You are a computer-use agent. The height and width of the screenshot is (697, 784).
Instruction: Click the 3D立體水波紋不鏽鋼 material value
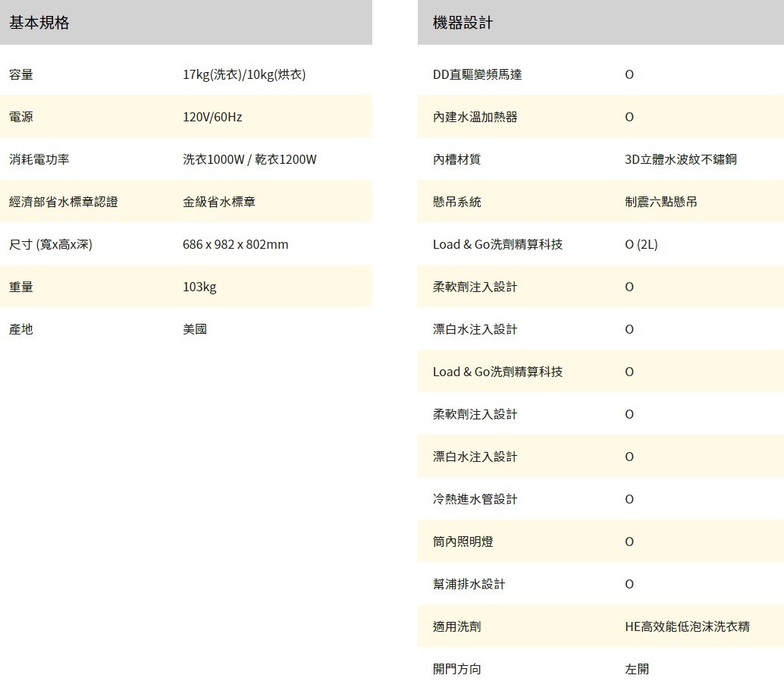680,159
